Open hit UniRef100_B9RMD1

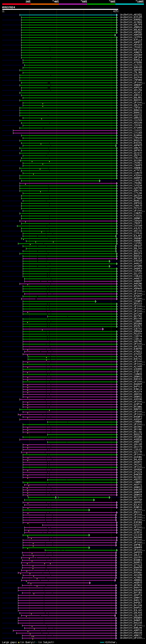click(x=131, y=20)
